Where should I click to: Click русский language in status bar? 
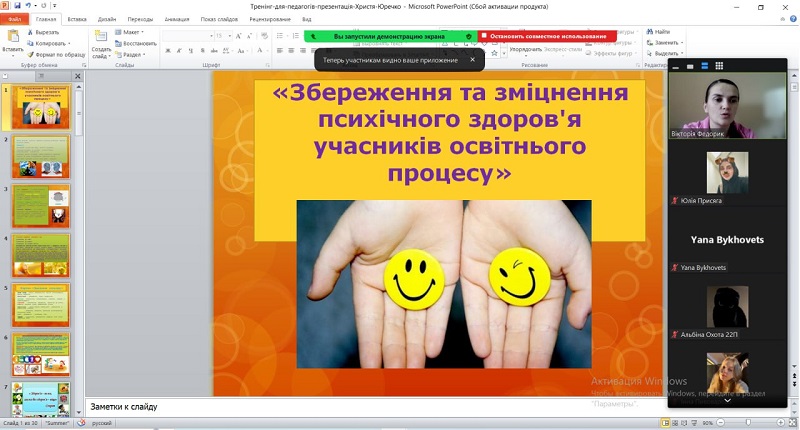coord(102,423)
